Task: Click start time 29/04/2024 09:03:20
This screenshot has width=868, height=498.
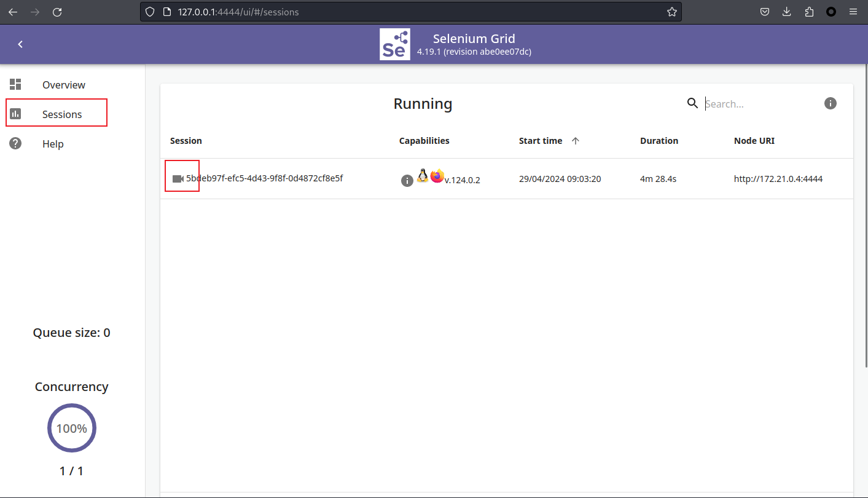Action: [x=560, y=179]
